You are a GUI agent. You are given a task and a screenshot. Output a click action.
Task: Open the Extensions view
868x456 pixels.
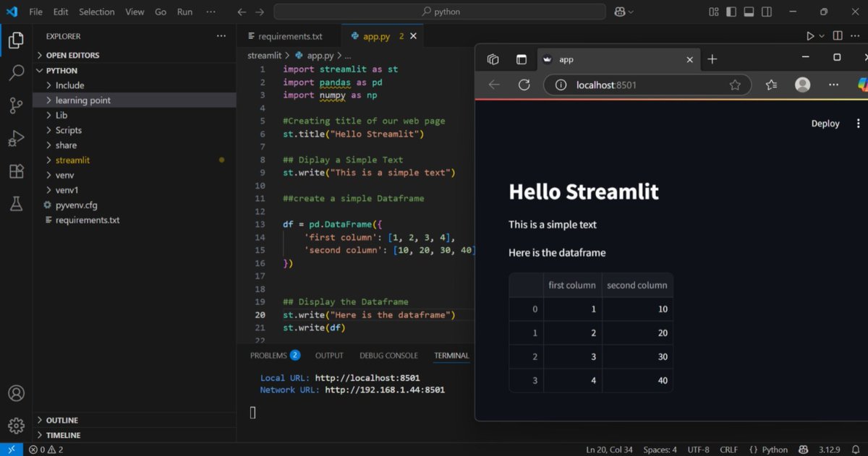[16, 171]
